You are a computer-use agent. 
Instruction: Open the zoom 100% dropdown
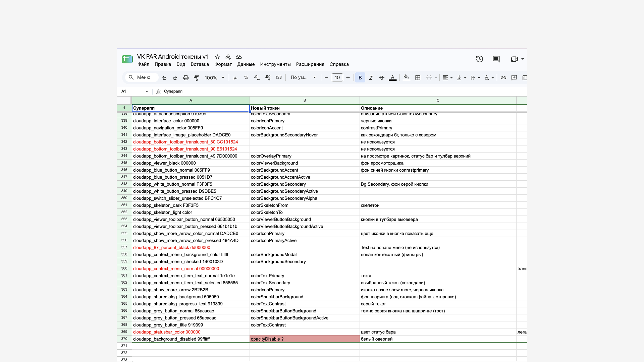(215, 78)
